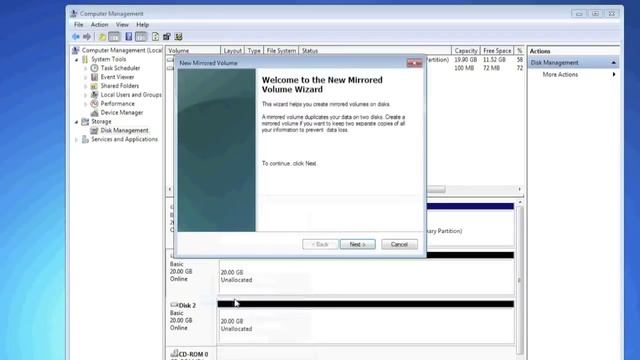
Task: Click the volume list scroll right arrow
Action: click(520, 189)
